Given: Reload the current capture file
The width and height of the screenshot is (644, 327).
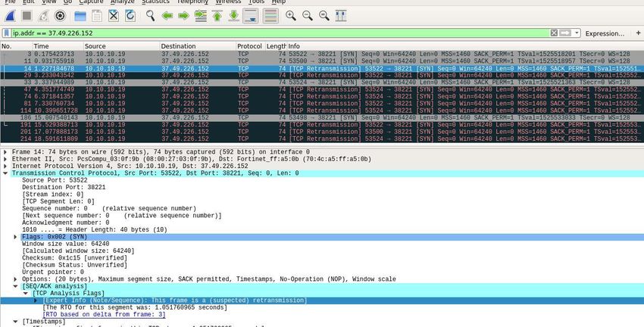Looking at the screenshot, I should tap(130, 16).
